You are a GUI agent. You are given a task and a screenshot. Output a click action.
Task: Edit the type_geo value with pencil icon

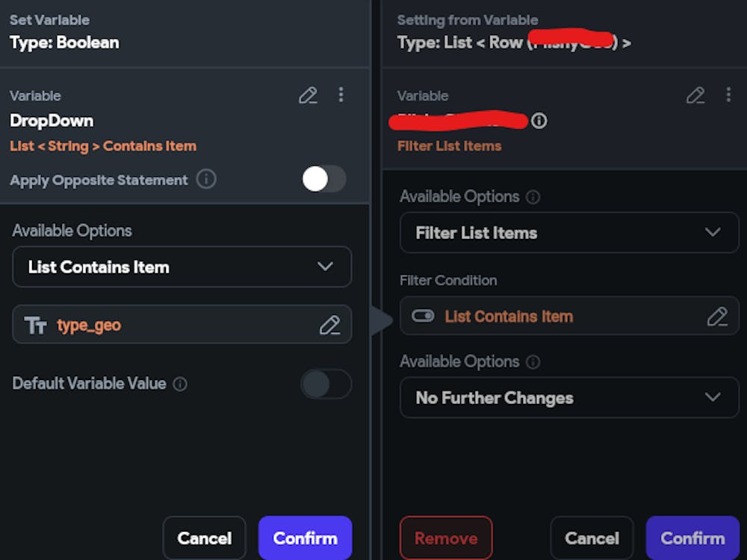pos(329,325)
